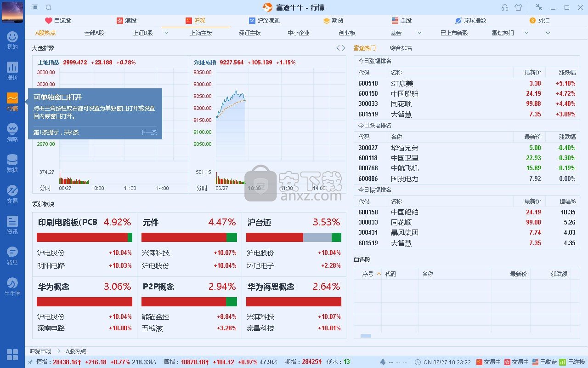This screenshot has width=588, height=368.
Task: Switch to the 港股 Hong Kong stocks tab
Action: pyautogui.click(x=127, y=21)
